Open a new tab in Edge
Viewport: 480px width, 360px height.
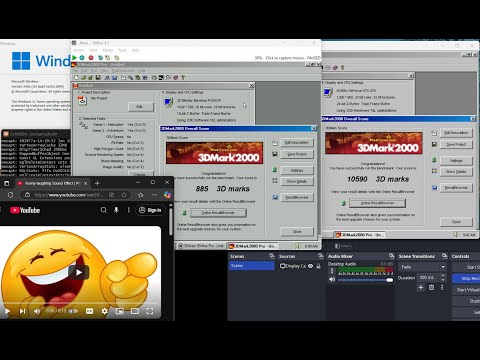pos(97,183)
